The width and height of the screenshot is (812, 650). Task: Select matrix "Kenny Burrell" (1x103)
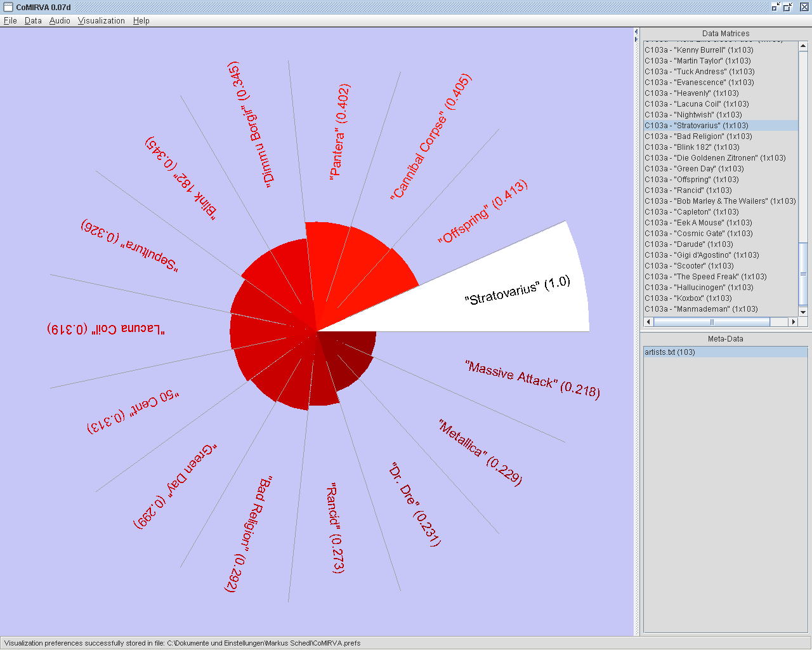(721, 50)
